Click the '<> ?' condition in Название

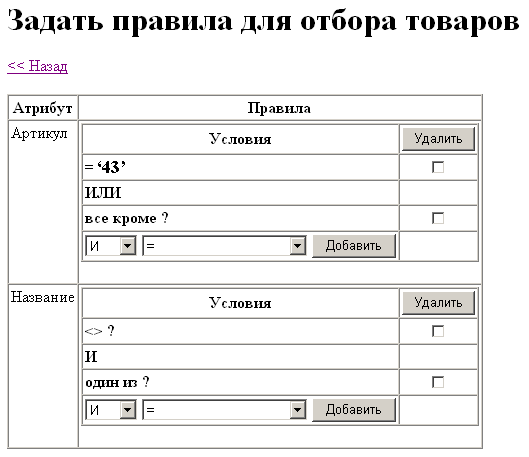(100, 331)
